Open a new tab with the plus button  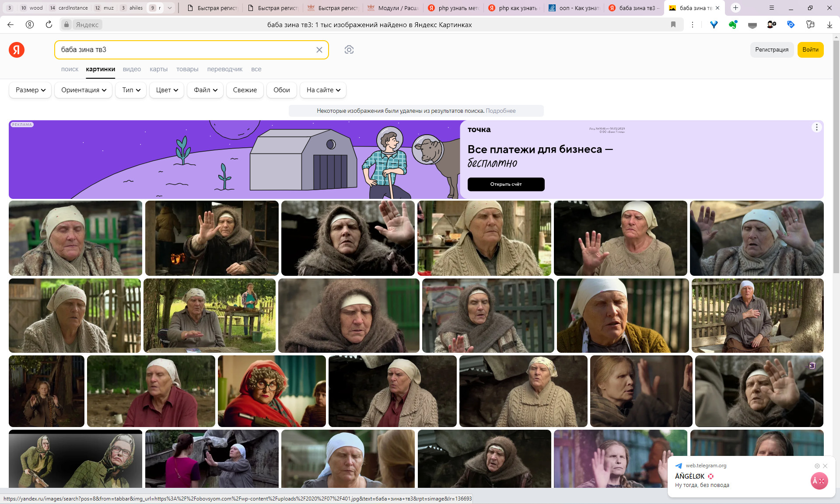[736, 7]
